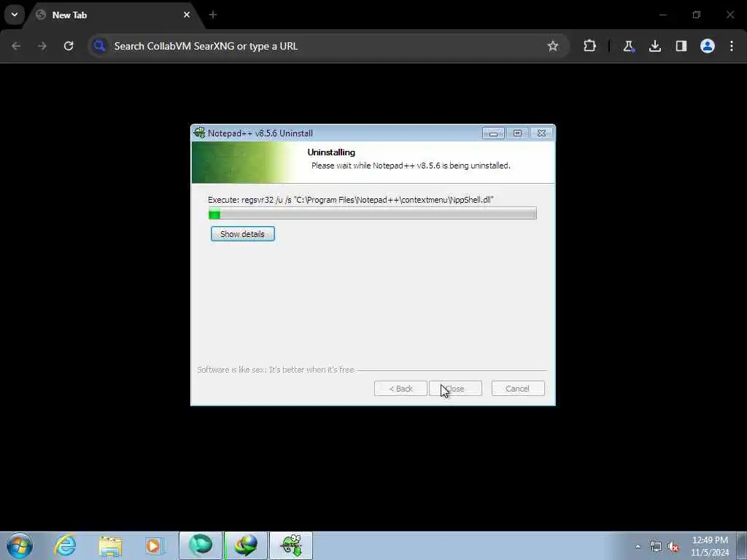Screen dimensions: 747x560
Task: Toggle Chrome side panel icon
Action: click(x=681, y=46)
